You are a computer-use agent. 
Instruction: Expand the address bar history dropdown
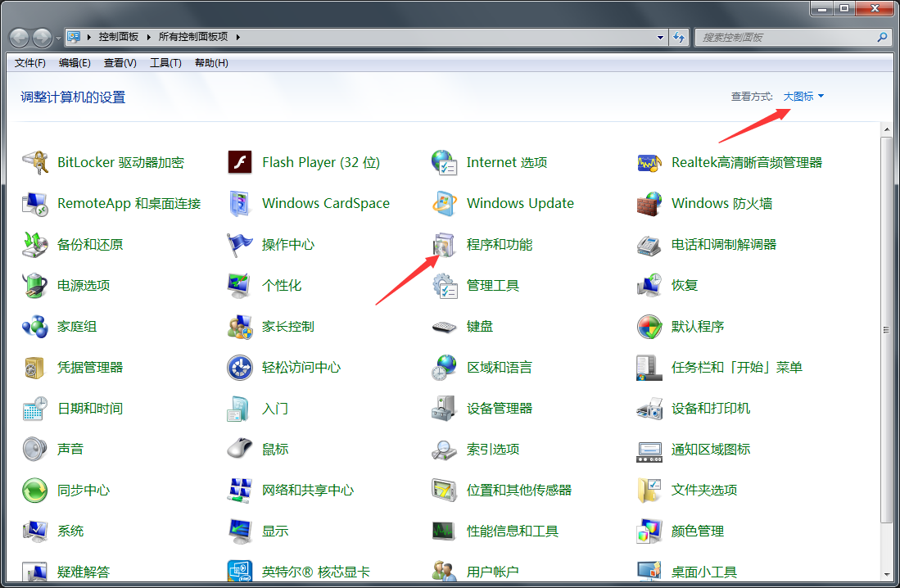point(660,36)
